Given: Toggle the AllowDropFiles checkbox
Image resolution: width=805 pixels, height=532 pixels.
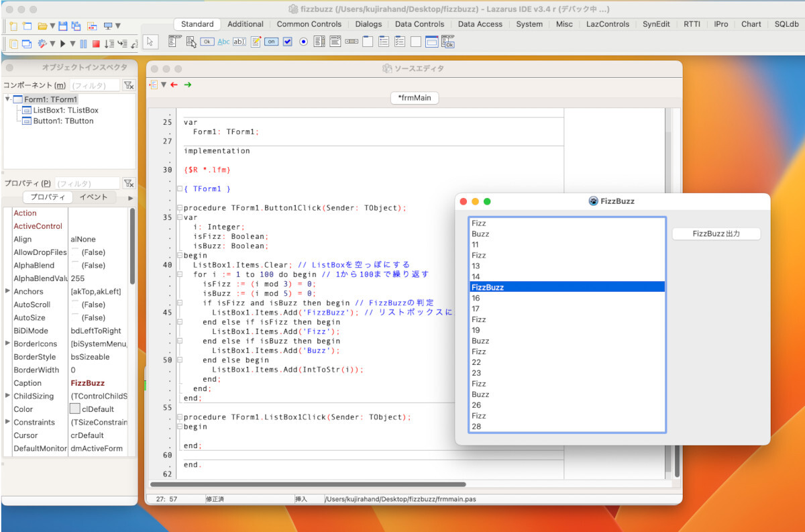Looking at the screenshot, I should point(74,252).
